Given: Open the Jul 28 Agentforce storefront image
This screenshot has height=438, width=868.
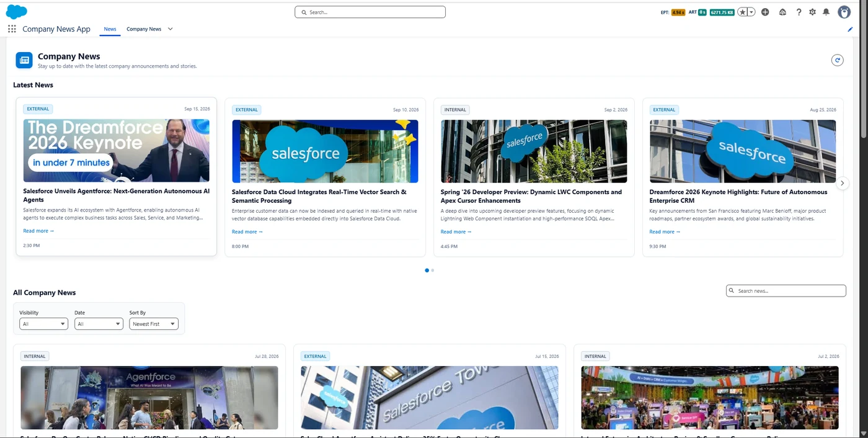Looking at the screenshot, I should 149,397.
